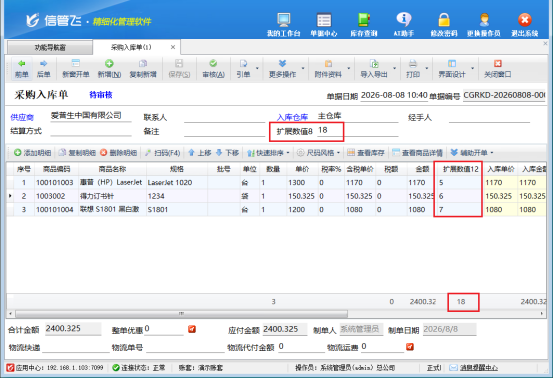This screenshot has width=553, height=379.
Task: Click 扫码(F4) scan button
Action: click(163, 153)
